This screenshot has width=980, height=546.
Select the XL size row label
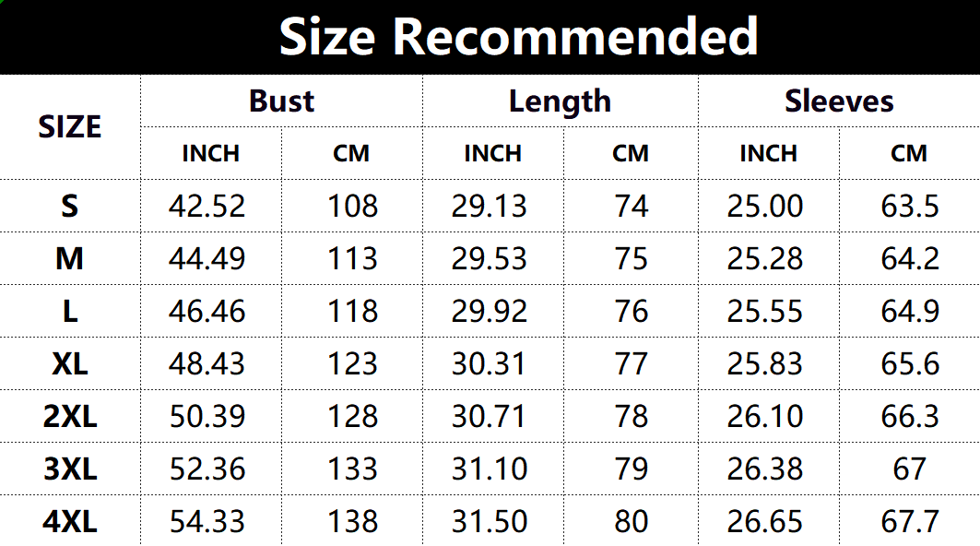[70, 363]
